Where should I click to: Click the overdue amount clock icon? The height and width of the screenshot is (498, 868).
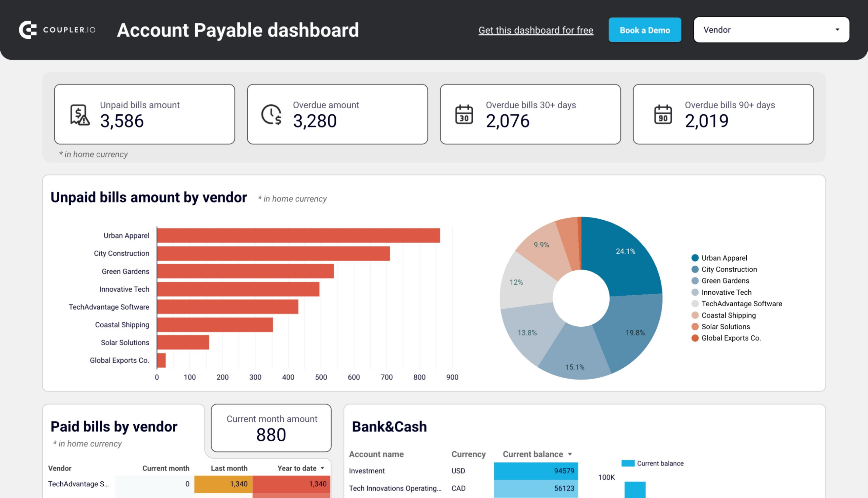(x=271, y=115)
